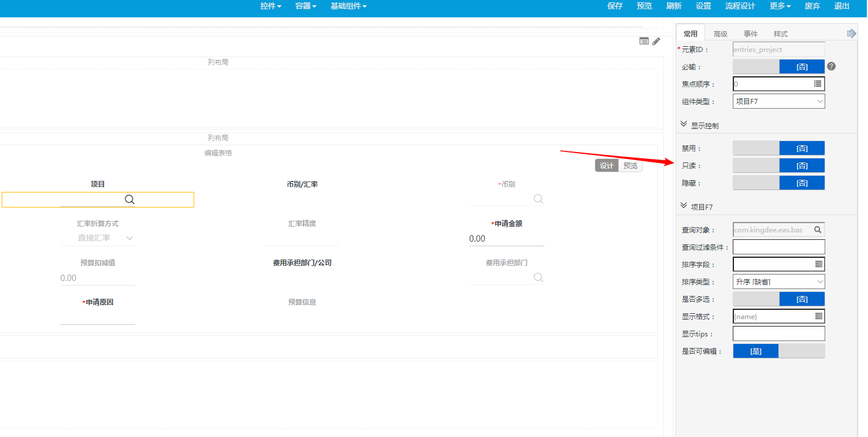Viewport: 868px width, 437px height.
Task: Click the 查询过滤条件 input field
Action: click(x=778, y=247)
